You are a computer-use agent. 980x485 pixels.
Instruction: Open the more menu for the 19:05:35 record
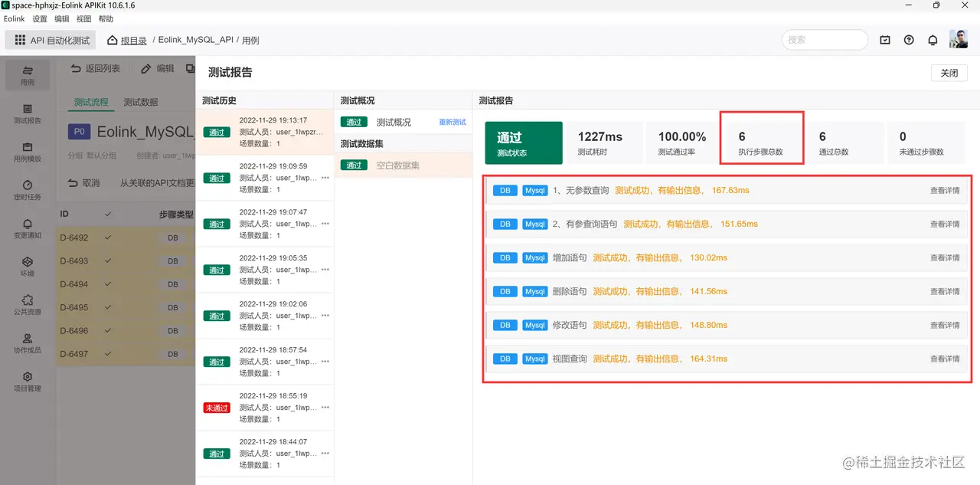pyautogui.click(x=325, y=270)
